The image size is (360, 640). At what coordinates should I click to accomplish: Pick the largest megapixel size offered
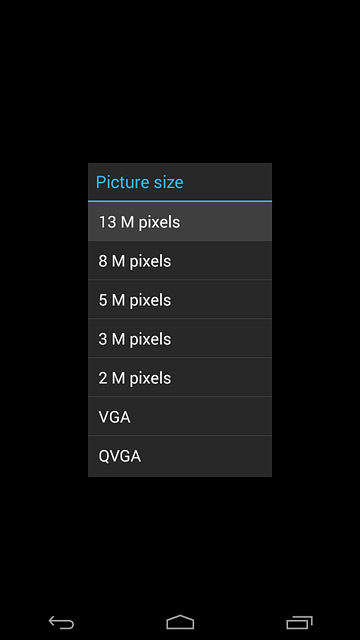[180, 222]
